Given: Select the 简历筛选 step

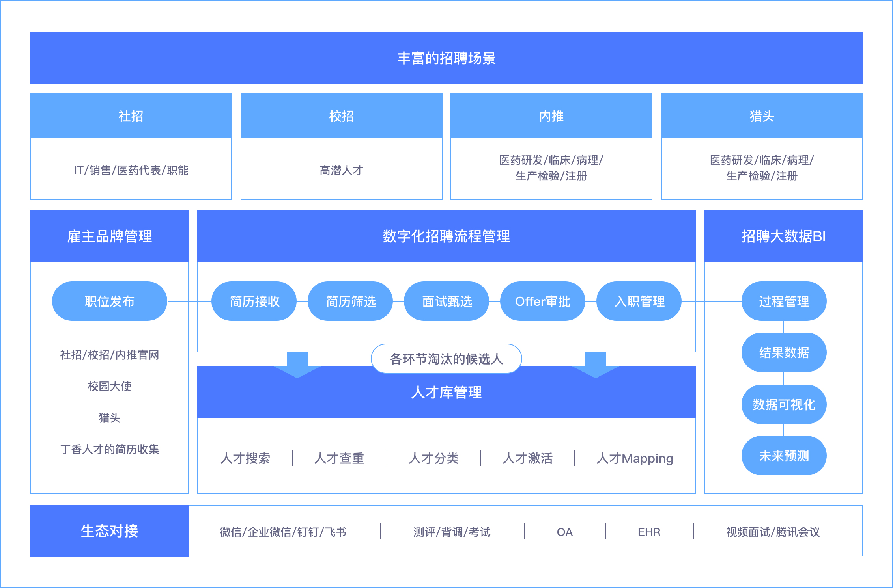Looking at the screenshot, I should tap(350, 301).
